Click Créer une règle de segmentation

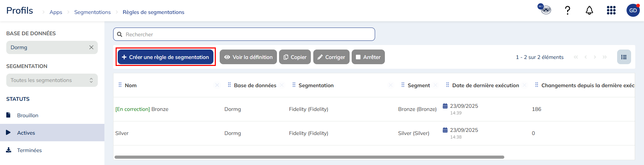(166, 57)
